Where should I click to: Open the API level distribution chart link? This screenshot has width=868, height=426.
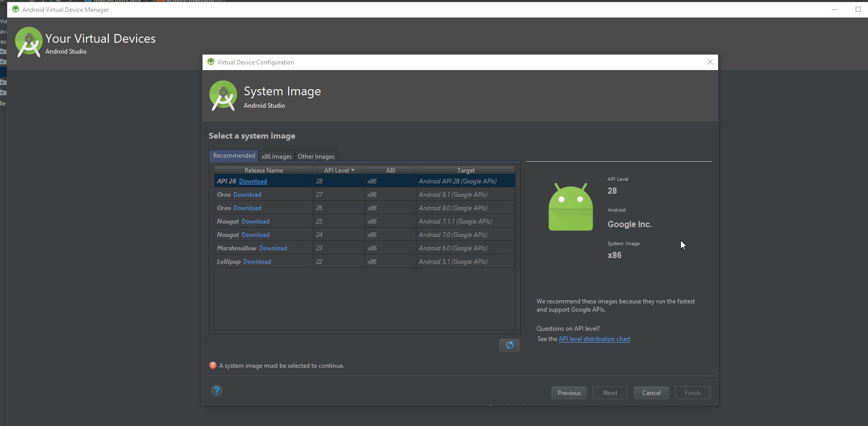click(x=594, y=339)
